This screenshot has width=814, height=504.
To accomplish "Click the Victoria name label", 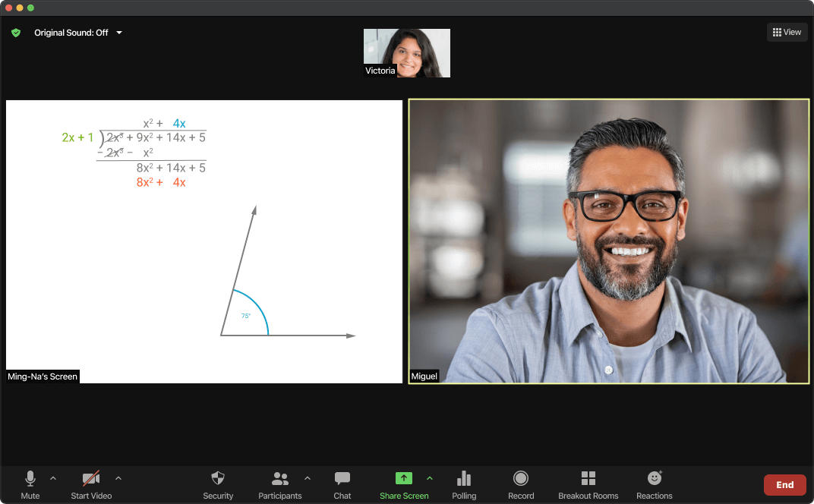I will pyautogui.click(x=380, y=71).
